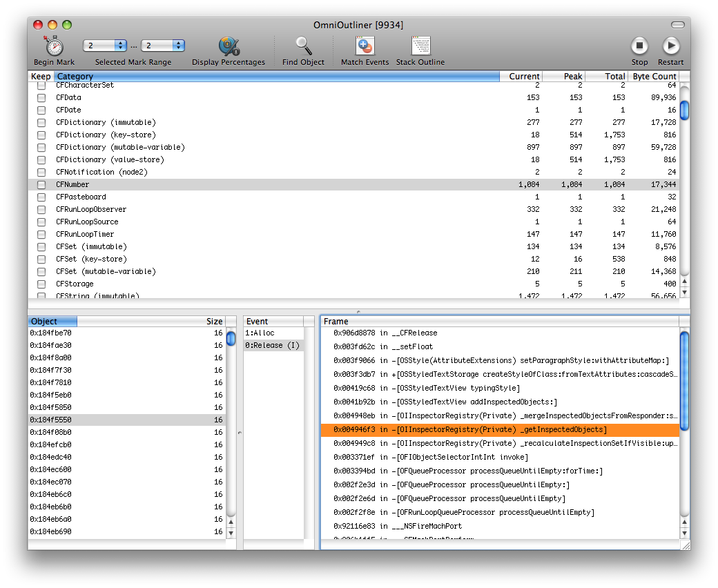
Task: Click the Event column header
Action: click(x=273, y=321)
